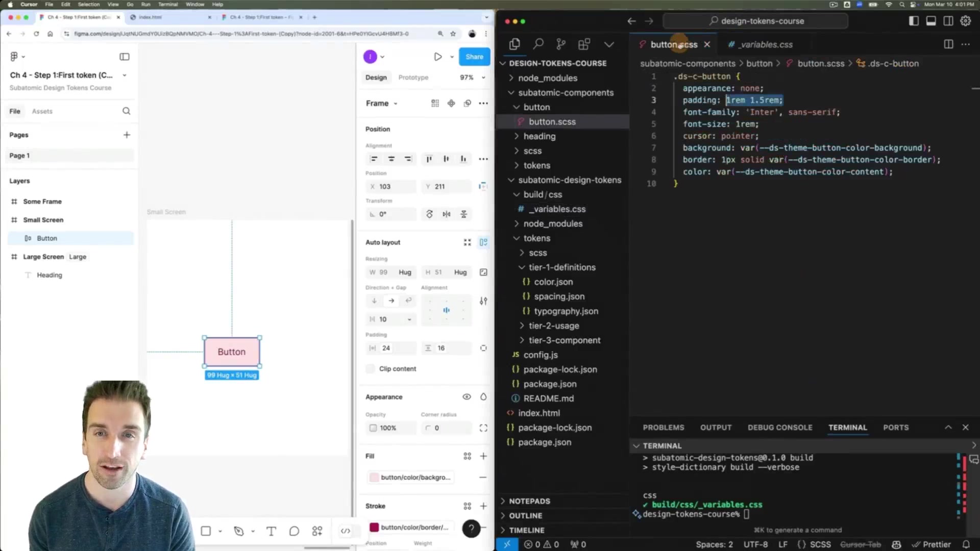Create component icon in Frame header
The height and width of the screenshot is (551, 980).
coord(451,103)
